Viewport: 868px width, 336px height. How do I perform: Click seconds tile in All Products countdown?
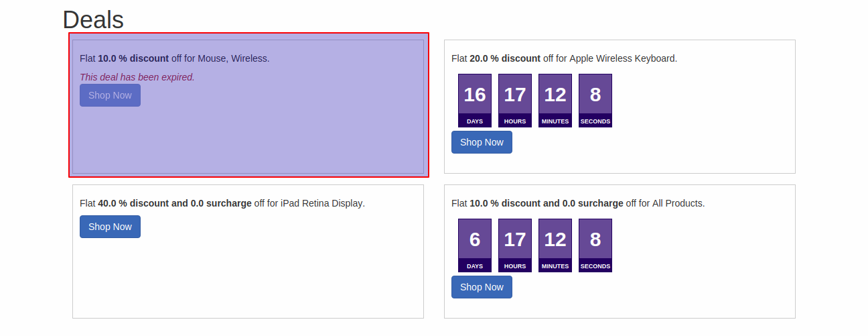tap(595, 245)
